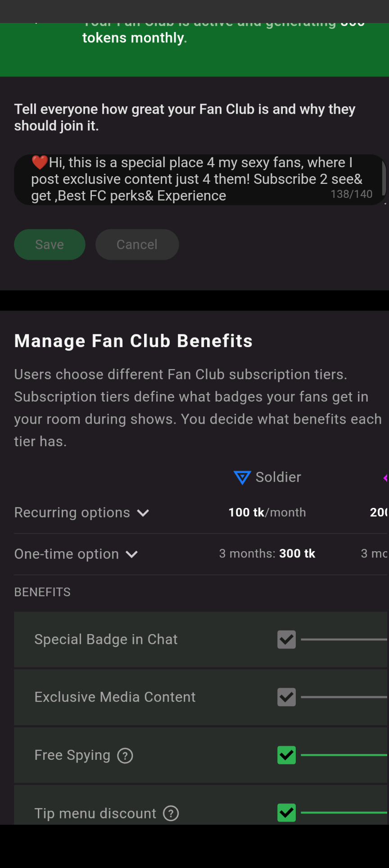Click into the Fan Club description text box
Viewport: 389px width, 868px height.
198,179
